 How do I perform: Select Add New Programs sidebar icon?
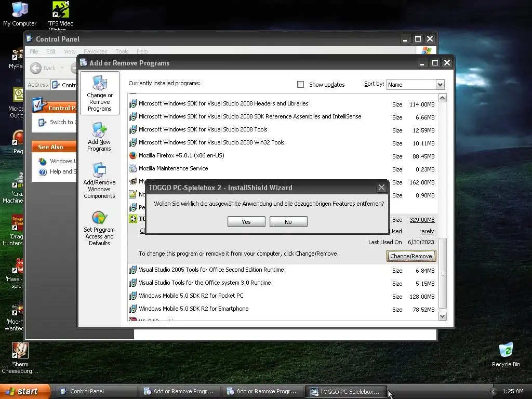tap(99, 137)
